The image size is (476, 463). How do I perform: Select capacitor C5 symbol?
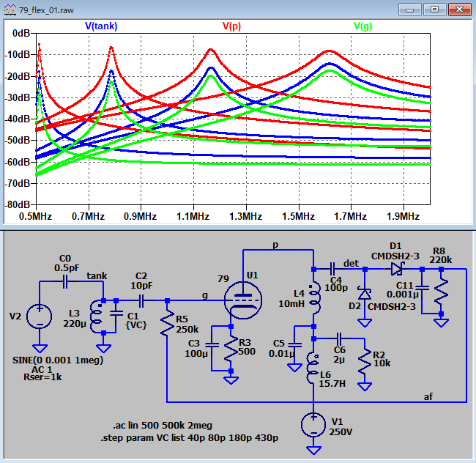(x=294, y=345)
